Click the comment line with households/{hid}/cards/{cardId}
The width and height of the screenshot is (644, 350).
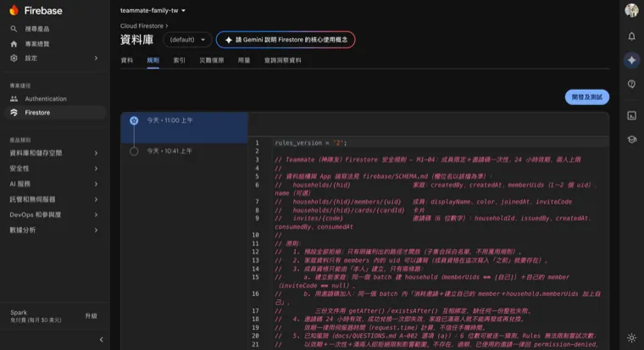tap(349, 210)
